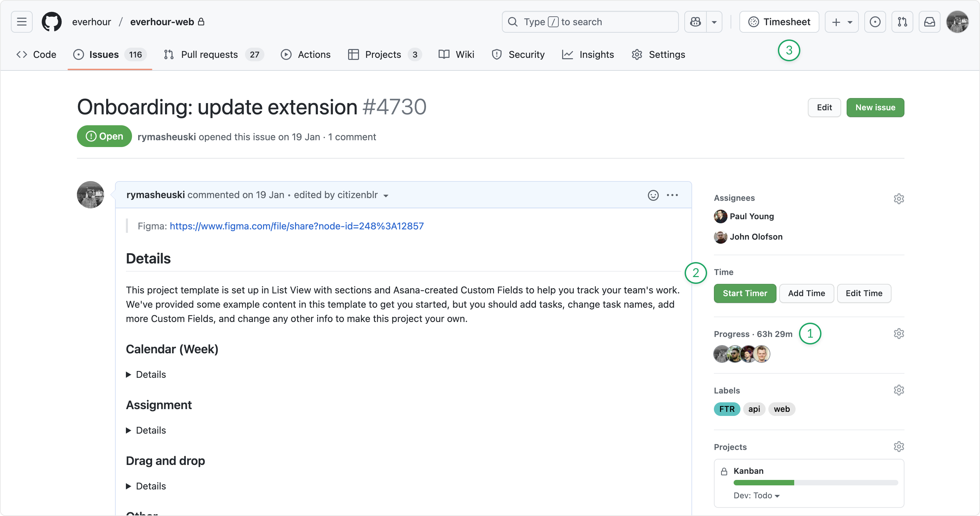
Task: Click the pull requests icon in header
Action: (902, 22)
